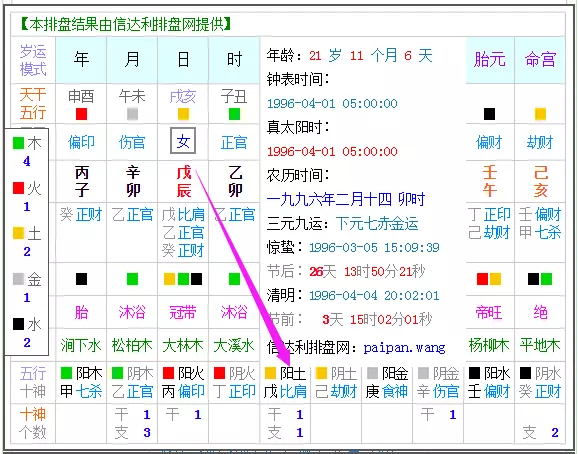Click the 绝 life-stage label
Screen dimensions: 578x454
tap(540, 313)
